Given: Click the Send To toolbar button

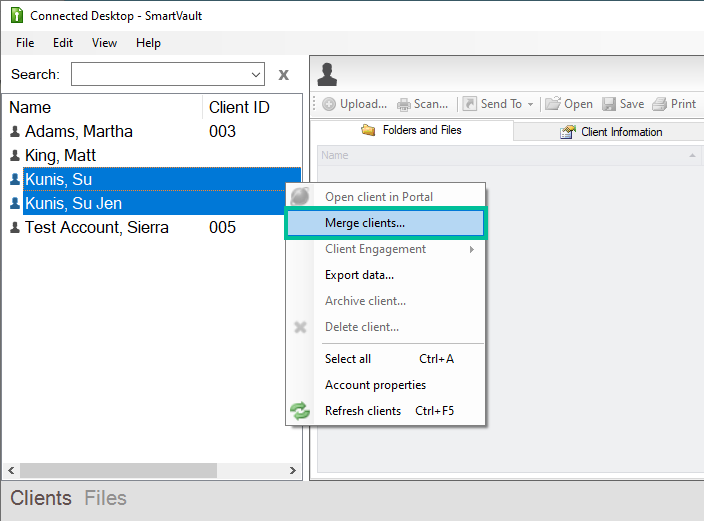Looking at the screenshot, I should [493, 104].
